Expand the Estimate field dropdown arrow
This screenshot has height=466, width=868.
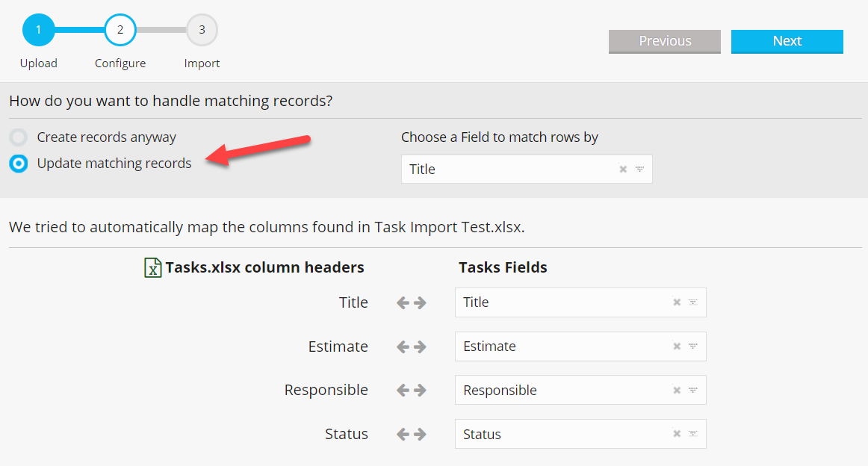693,347
